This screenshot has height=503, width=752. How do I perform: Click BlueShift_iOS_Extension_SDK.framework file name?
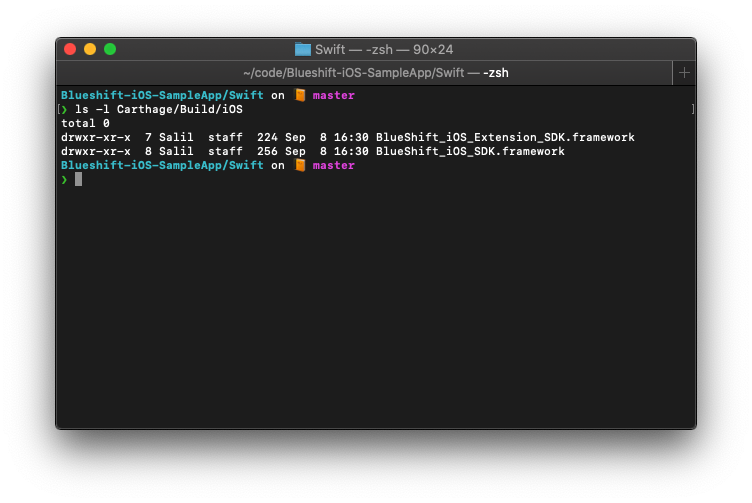click(x=505, y=138)
